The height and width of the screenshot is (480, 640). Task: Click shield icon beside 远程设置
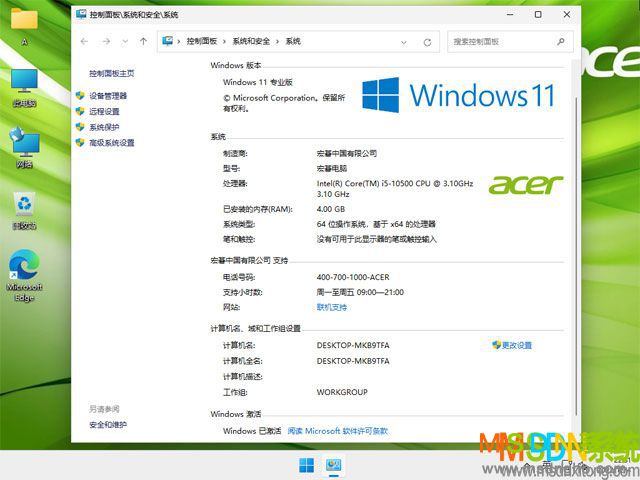point(80,111)
